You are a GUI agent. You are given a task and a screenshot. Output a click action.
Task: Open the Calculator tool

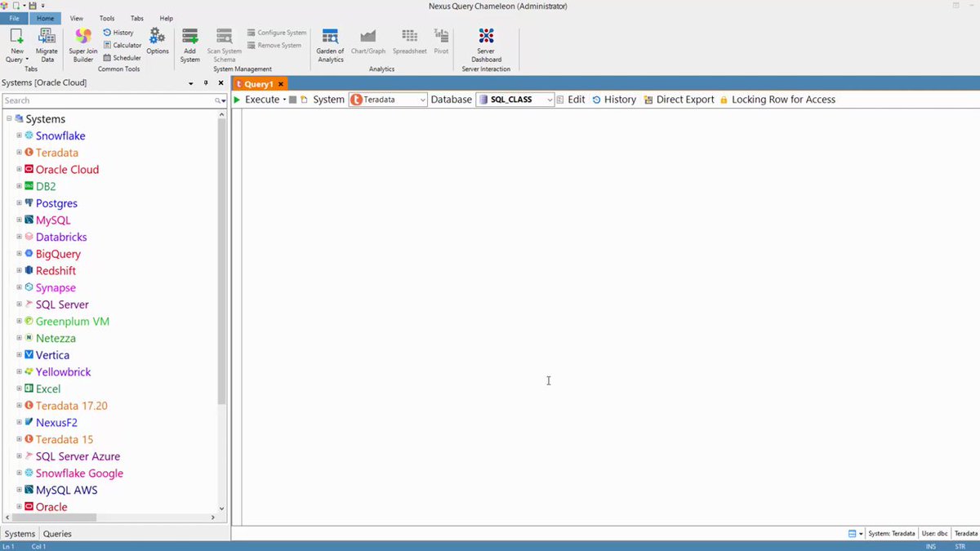pyautogui.click(x=122, y=45)
